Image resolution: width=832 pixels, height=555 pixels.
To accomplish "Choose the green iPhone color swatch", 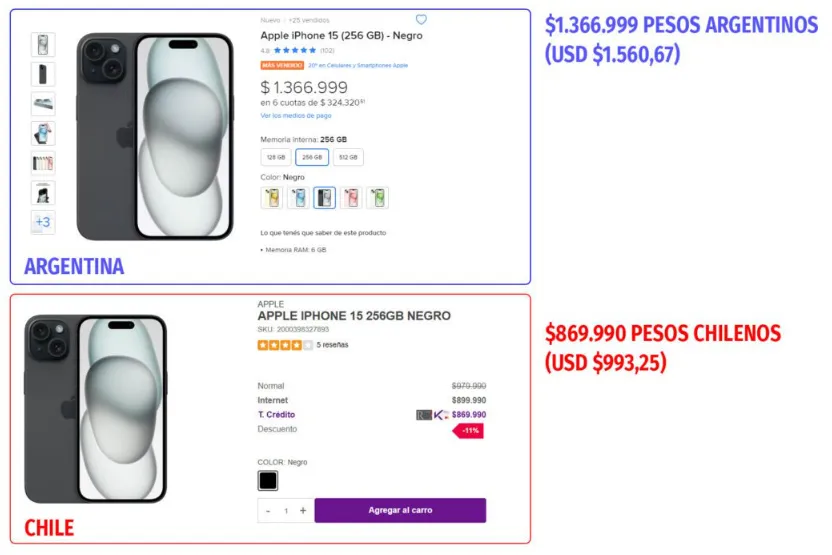I will tap(377, 198).
